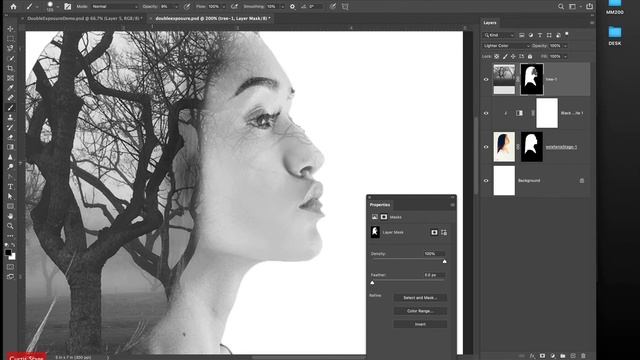Open the layer Fill dropdown arrow
This screenshot has width=640, height=360.
565,56
